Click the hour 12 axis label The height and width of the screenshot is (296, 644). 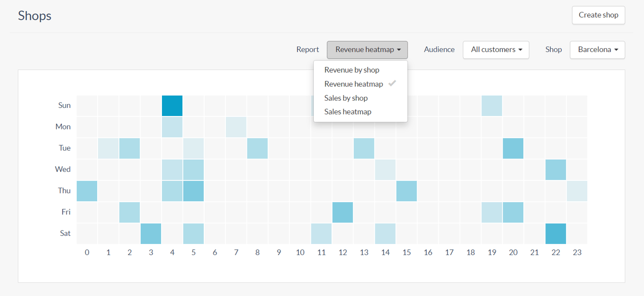(x=343, y=252)
